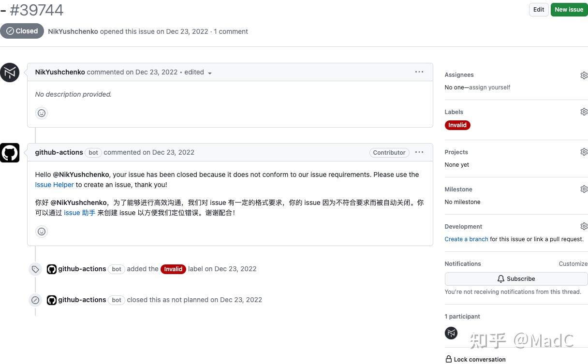This screenshot has height=364, width=588.
Task: Open the Issue Helper link
Action: 54,185
